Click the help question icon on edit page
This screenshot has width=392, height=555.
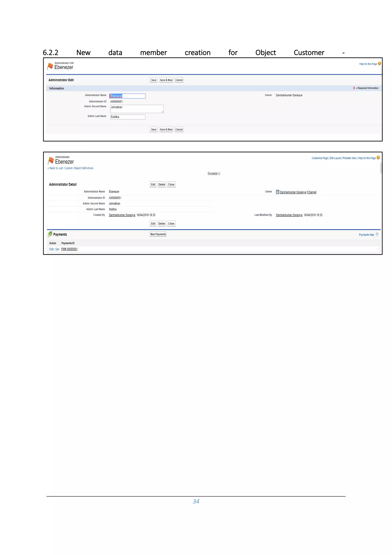coord(379,64)
